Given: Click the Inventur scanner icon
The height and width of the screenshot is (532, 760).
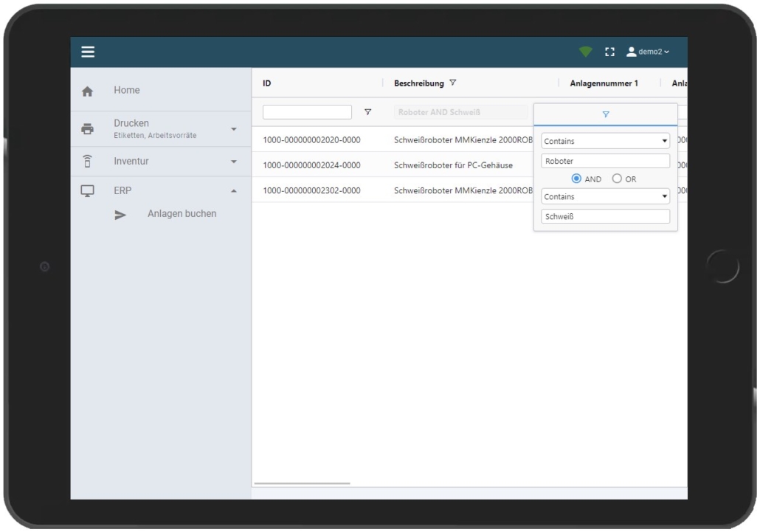Looking at the screenshot, I should pyautogui.click(x=87, y=162).
